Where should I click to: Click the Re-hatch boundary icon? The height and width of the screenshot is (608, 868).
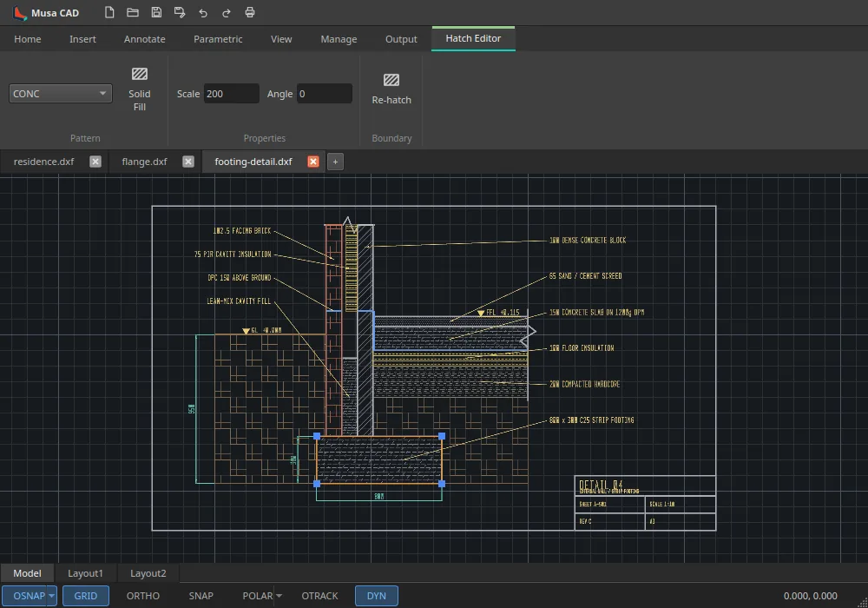(x=391, y=80)
